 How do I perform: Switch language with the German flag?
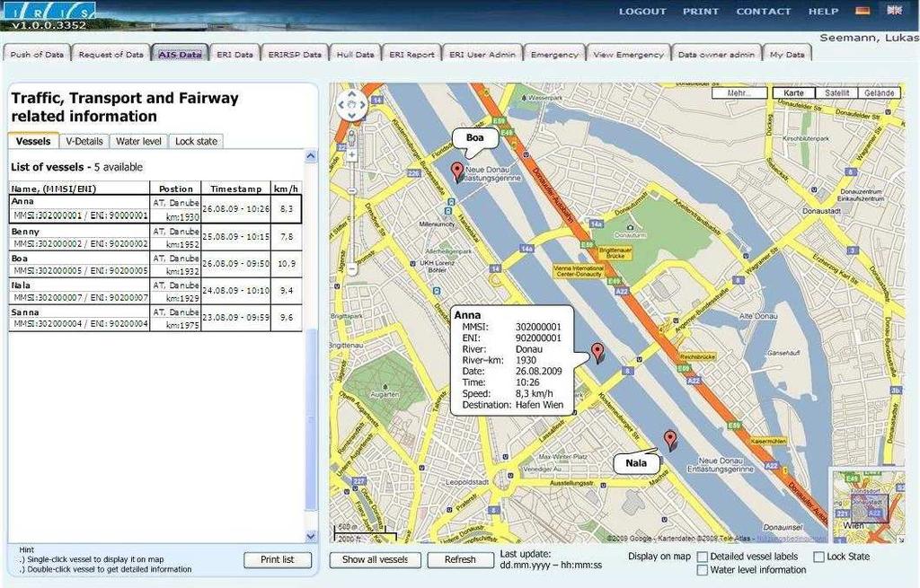tap(862, 11)
